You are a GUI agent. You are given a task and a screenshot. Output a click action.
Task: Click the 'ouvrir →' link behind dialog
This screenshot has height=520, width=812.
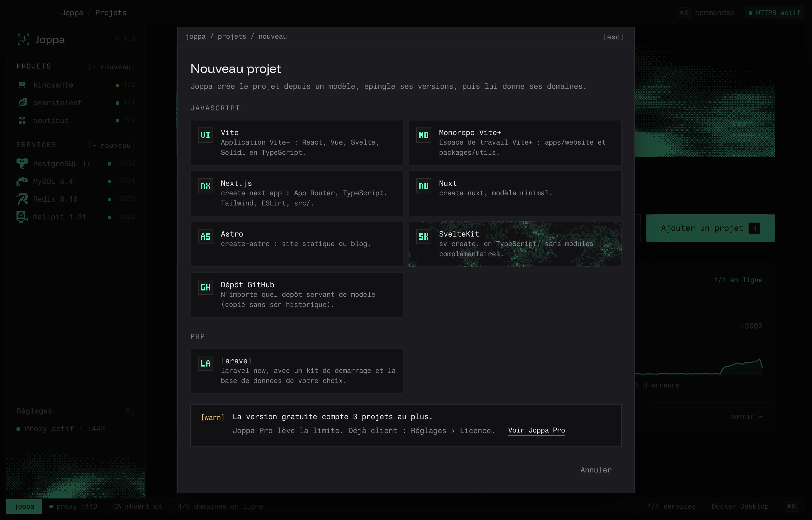[x=746, y=416]
